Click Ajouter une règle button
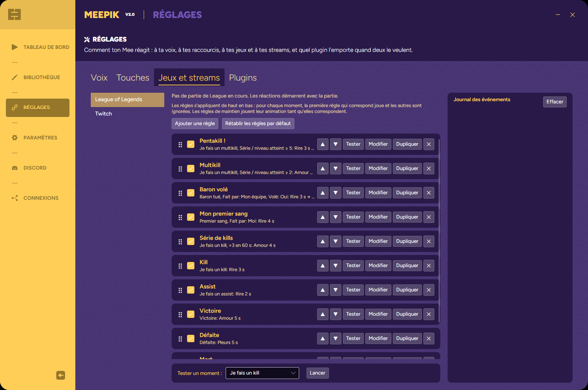The width and height of the screenshot is (588, 390). point(195,124)
